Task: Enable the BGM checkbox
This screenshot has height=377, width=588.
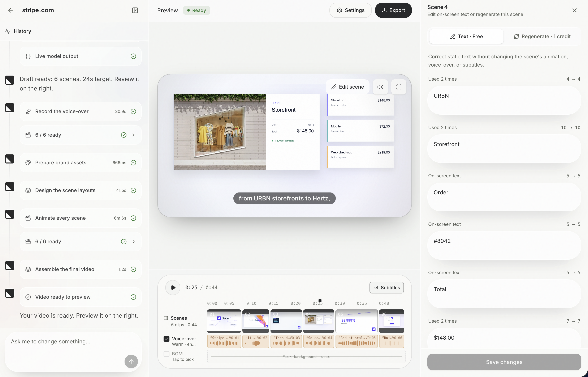Action: pos(167,354)
